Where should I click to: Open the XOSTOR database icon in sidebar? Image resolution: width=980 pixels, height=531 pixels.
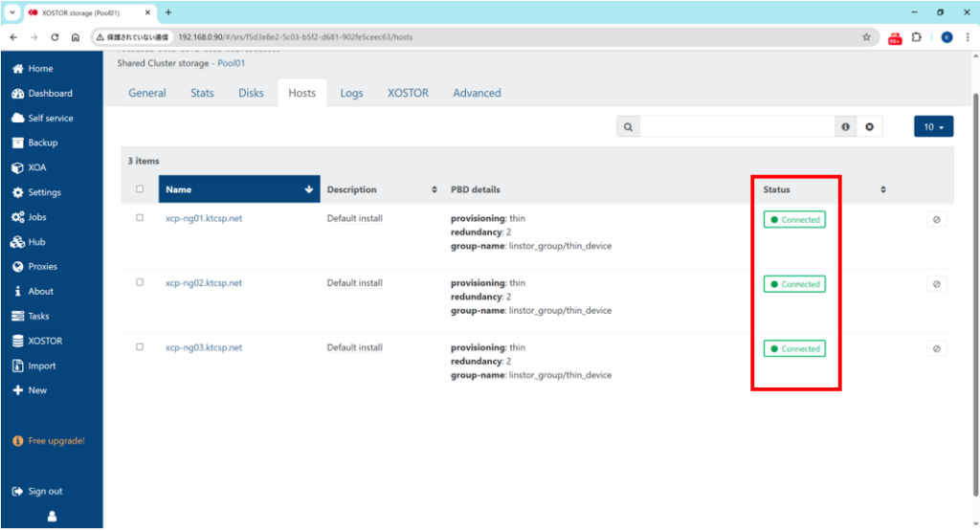pyautogui.click(x=18, y=341)
